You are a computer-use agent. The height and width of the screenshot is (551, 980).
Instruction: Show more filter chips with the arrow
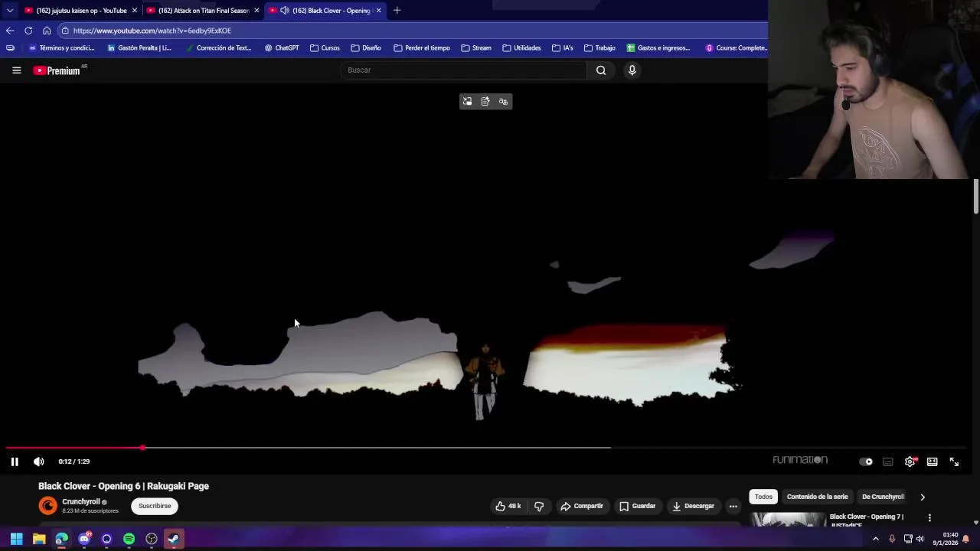tap(922, 497)
